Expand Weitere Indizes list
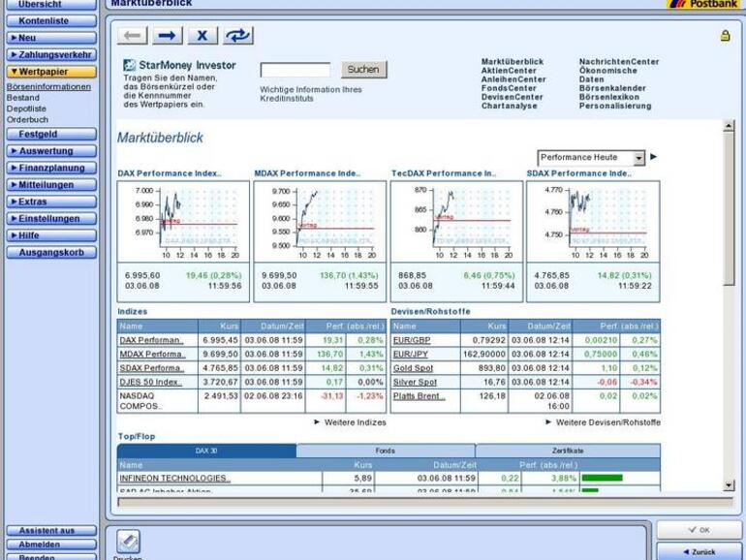 pyautogui.click(x=351, y=422)
